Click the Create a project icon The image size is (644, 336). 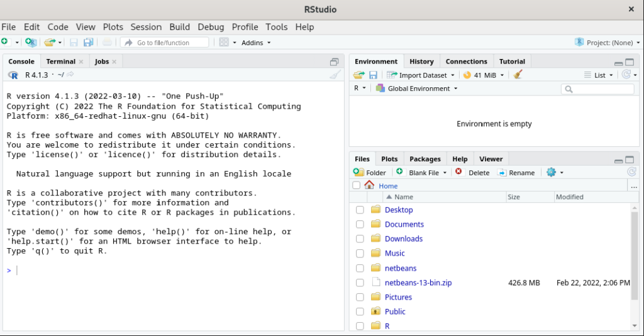coord(31,42)
